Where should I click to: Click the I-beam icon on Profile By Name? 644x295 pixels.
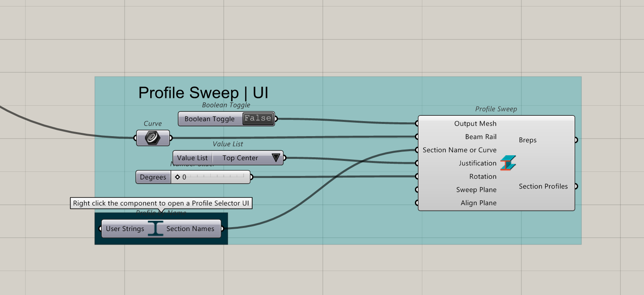155,229
